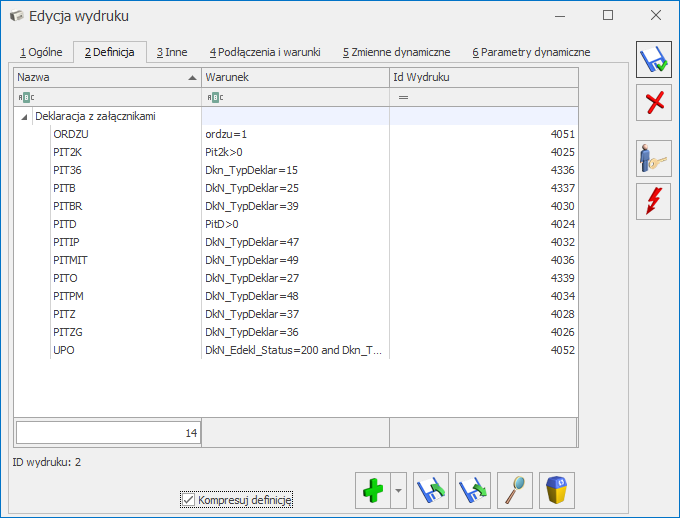Click the trash bin delete icon
The height and width of the screenshot is (518, 680).
click(558, 491)
